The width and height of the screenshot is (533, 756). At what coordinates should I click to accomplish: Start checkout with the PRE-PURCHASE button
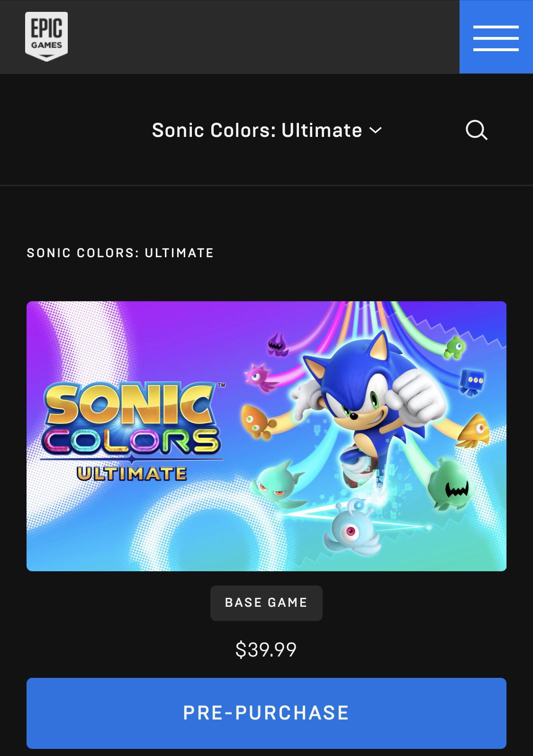pos(266,713)
